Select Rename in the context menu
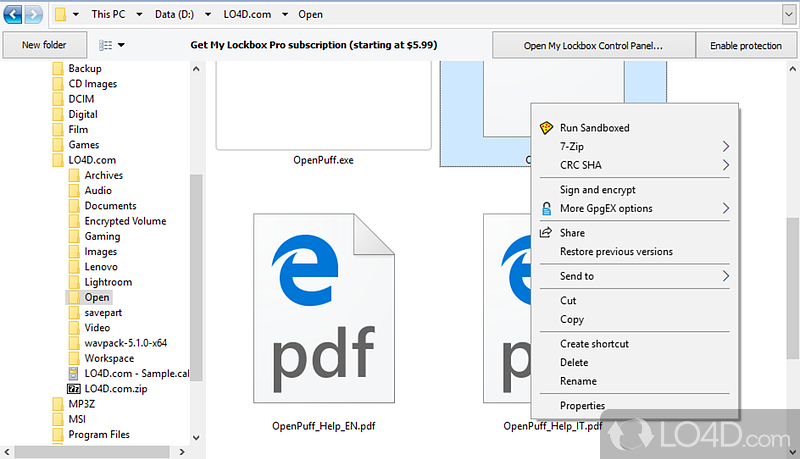The image size is (800, 459). tap(578, 381)
